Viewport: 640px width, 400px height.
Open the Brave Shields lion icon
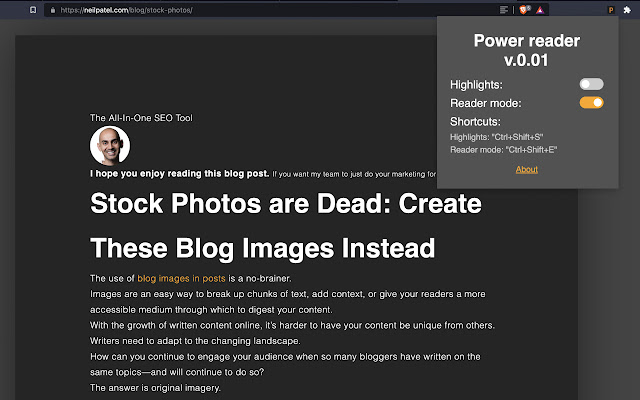[524, 10]
